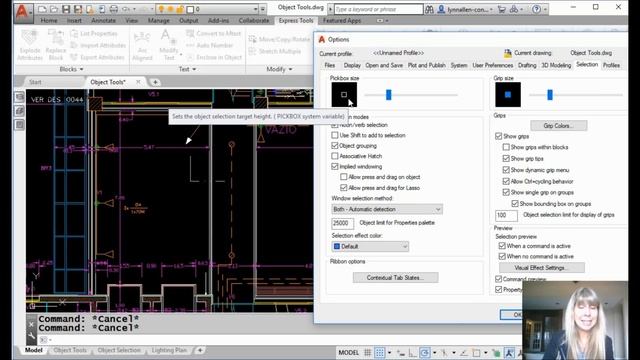Switch to the Annotate ribbon tab
The image size is (640, 360).
(x=103, y=20)
